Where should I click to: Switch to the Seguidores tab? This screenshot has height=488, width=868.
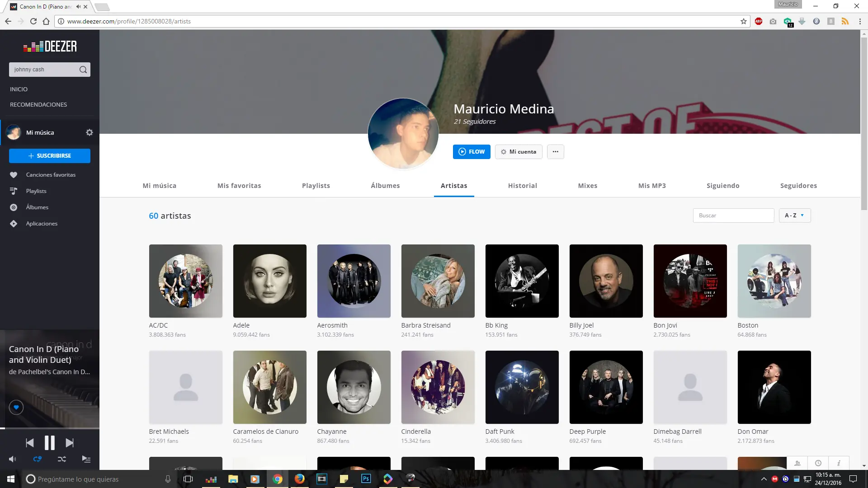coord(798,186)
